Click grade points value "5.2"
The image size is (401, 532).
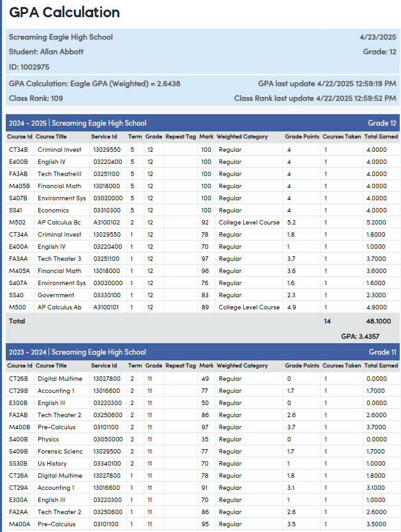[x=291, y=223]
